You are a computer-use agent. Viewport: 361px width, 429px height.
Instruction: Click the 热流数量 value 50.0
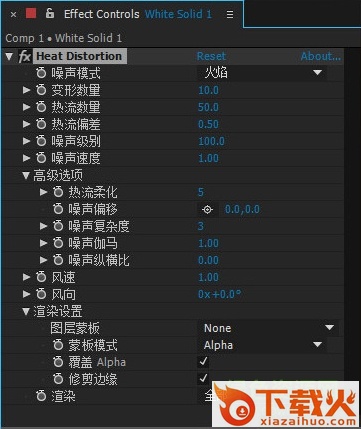point(209,107)
